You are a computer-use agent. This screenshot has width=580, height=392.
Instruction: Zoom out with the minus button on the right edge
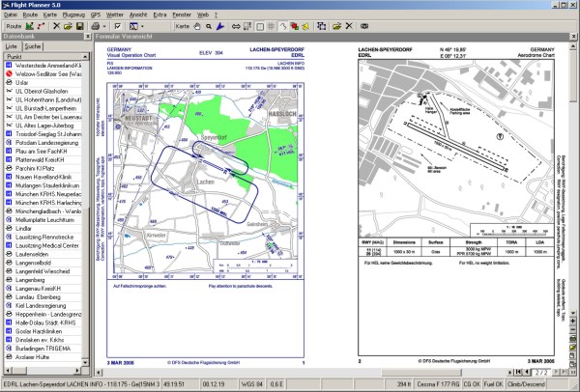point(573,330)
